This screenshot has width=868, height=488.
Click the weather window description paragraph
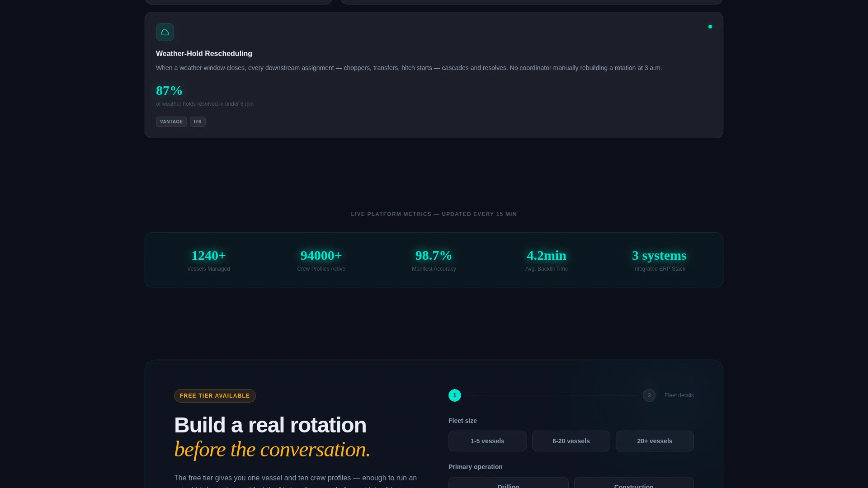pos(409,68)
